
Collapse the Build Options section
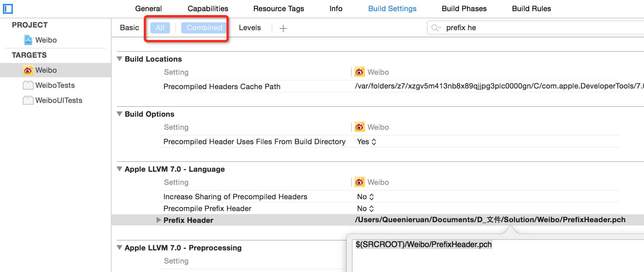click(119, 114)
